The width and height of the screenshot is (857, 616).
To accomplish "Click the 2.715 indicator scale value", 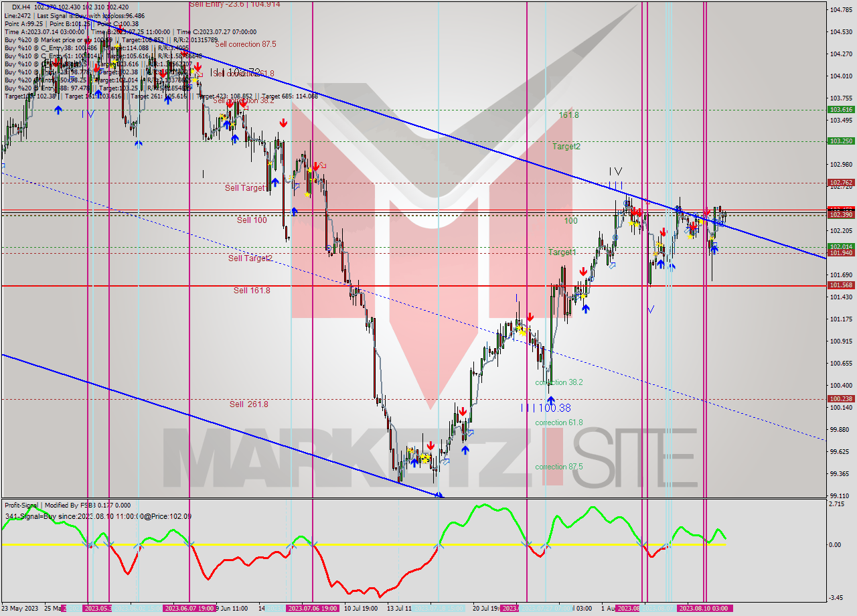I will [x=838, y=503].
